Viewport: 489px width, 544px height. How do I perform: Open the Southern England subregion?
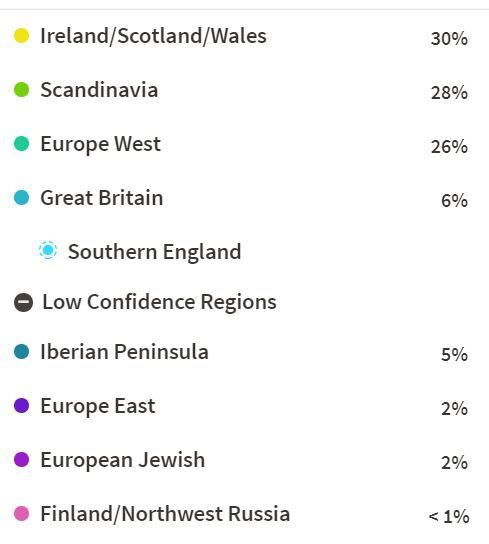[154, 252]
